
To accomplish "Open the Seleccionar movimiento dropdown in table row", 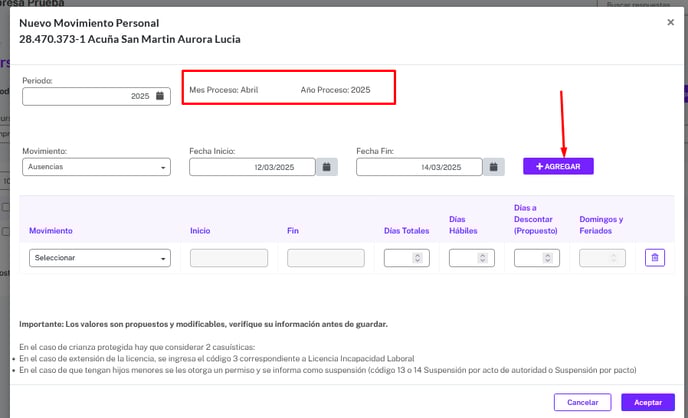I will point(100,258).
